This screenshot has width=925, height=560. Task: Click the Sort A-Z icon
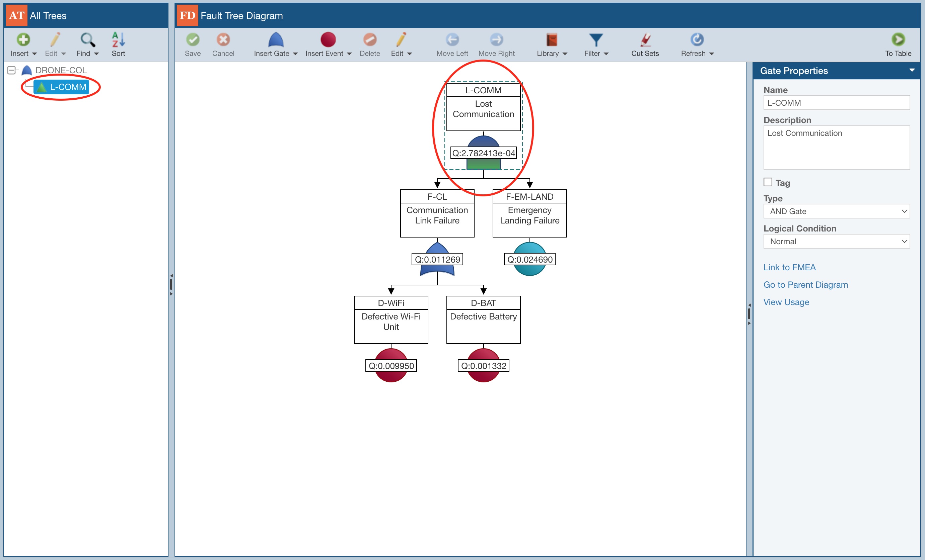point(118,40)
